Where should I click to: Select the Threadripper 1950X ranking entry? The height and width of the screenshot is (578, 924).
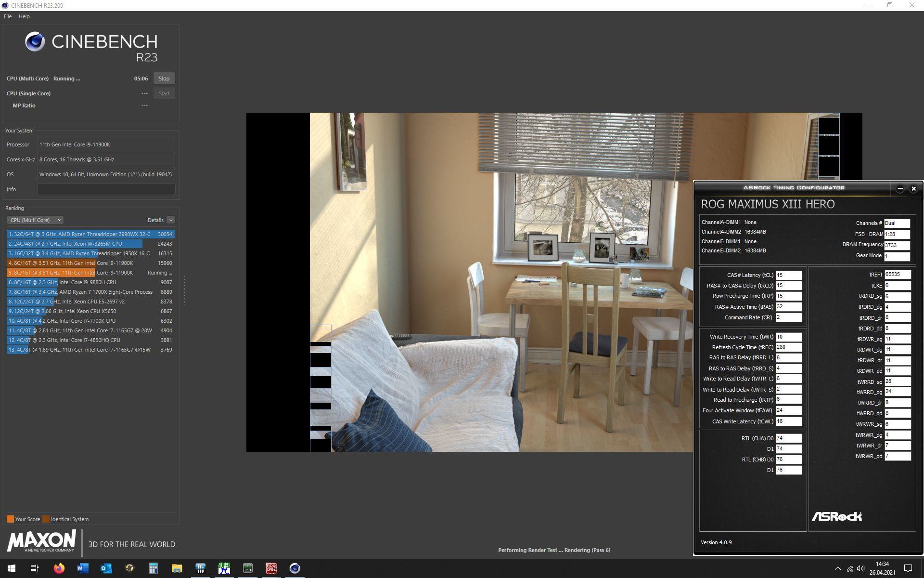coord(90,253)
